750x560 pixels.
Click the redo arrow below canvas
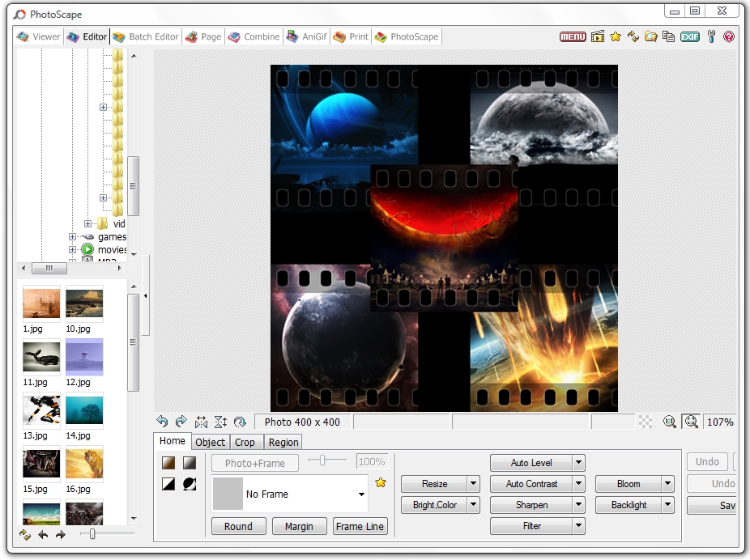(181, 422)
